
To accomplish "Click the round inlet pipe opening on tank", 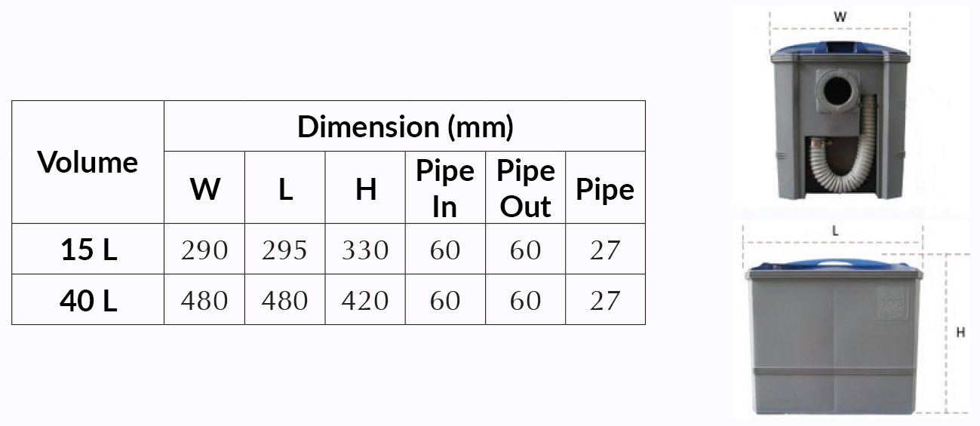I will click(839, 93).
